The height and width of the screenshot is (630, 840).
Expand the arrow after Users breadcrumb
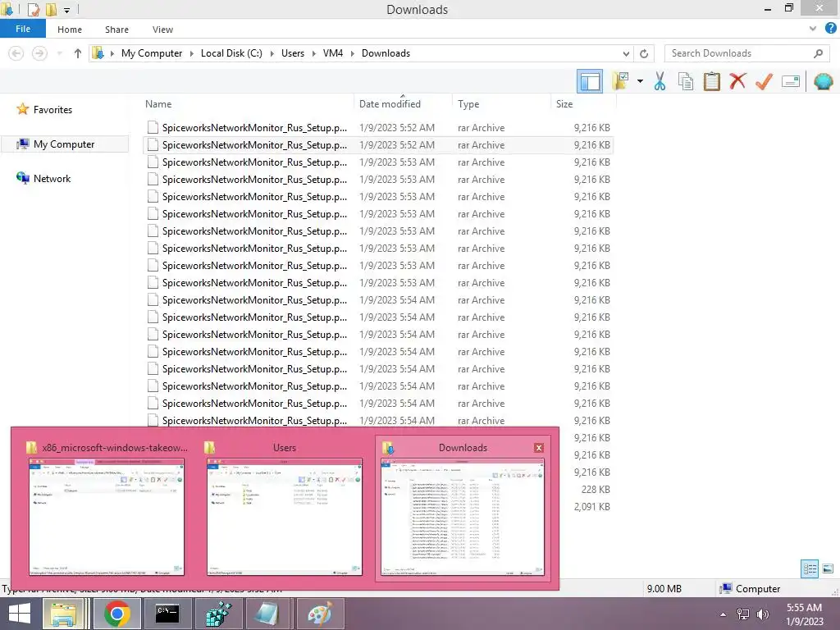pyautogui.click(x=313, y=53)
